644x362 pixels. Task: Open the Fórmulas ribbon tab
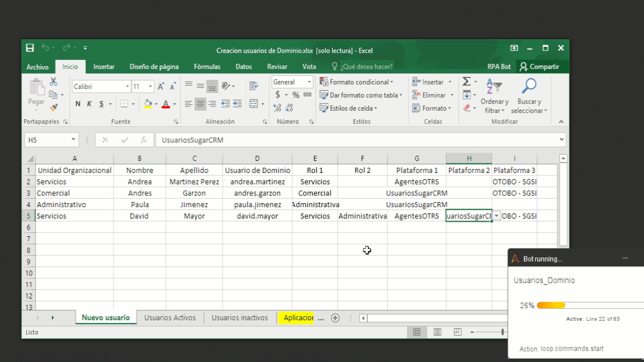(x=207, y=66)
